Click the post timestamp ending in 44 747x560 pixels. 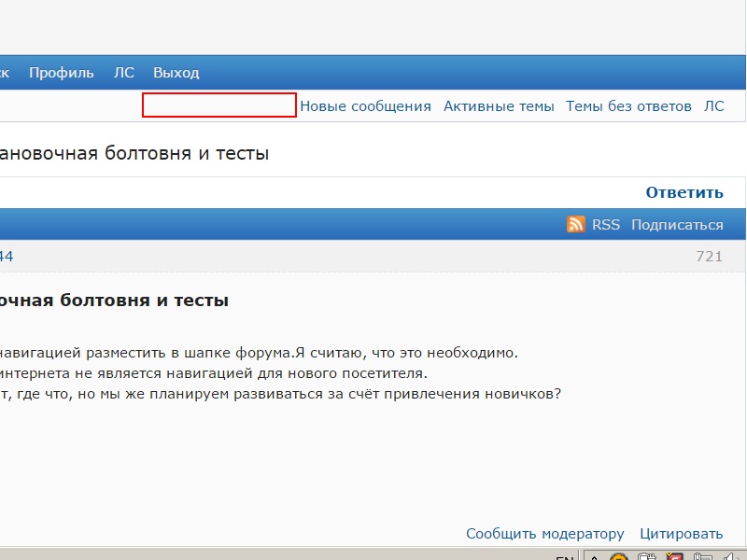6,257
